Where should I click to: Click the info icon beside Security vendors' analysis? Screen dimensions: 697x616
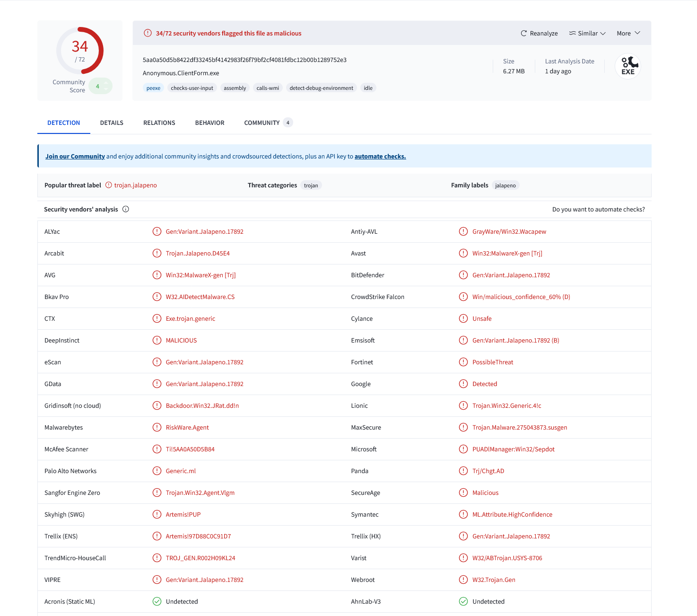pyautogui.click(x=126, y=209)
